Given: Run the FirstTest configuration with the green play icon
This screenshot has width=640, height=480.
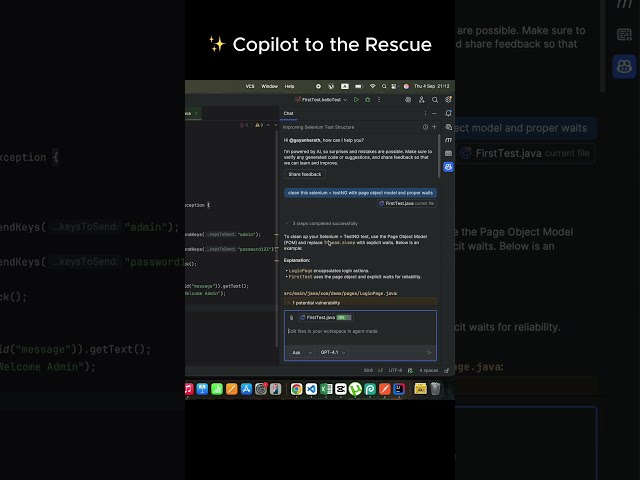Looking at the screenshot, I should click(x=356, y=100).
